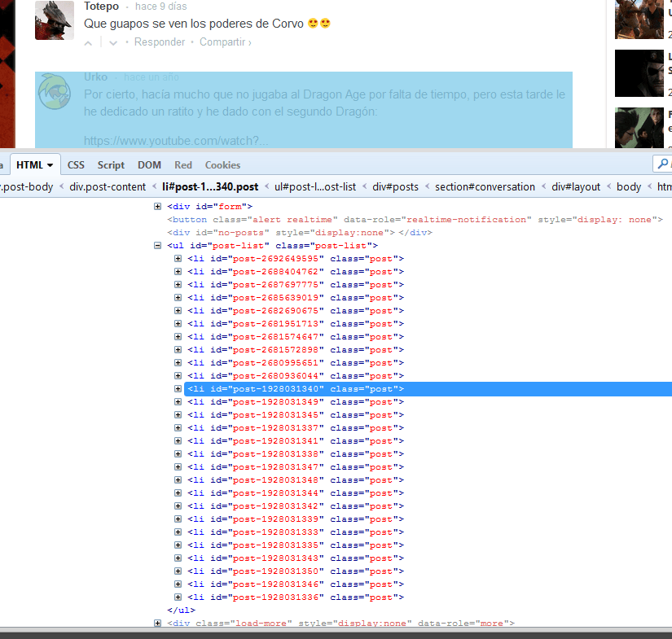672x639 pixels.
Task: Select body breadcrumb
Action: (x=629, y=186)
